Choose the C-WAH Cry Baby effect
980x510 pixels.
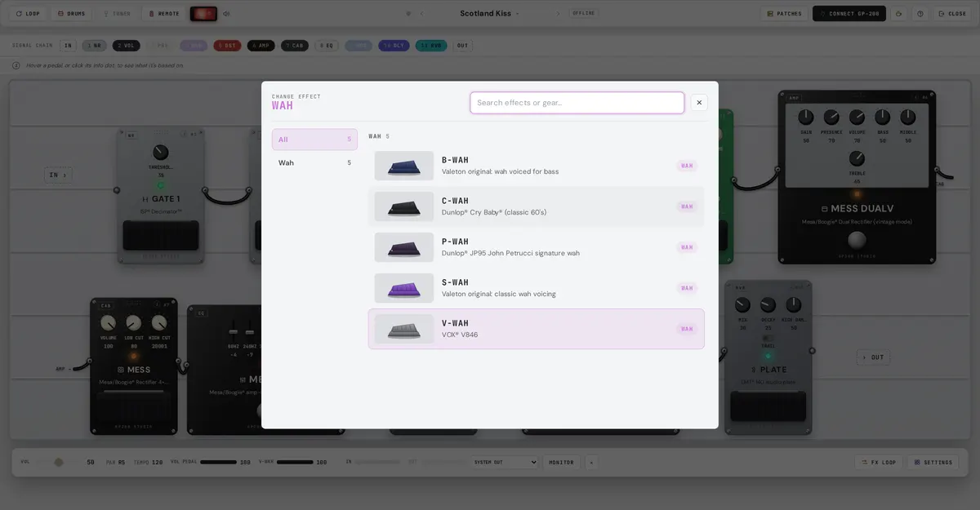[536, 206]
